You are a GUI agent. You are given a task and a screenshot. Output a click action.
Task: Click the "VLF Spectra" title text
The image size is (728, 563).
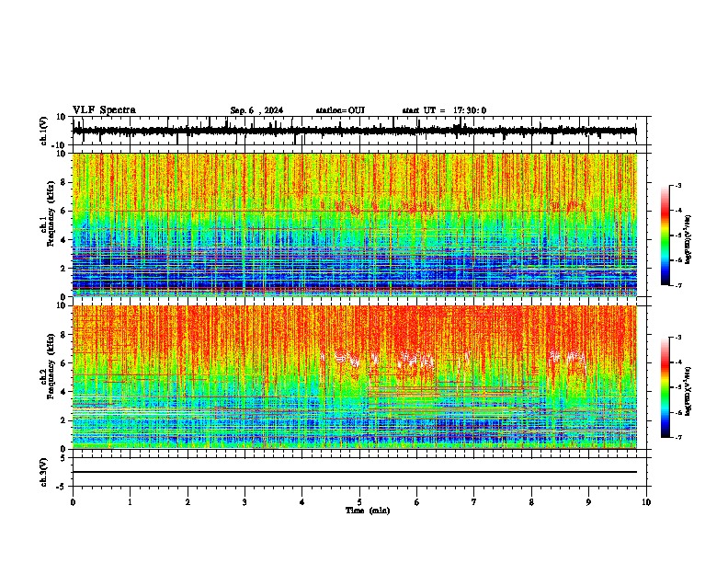pyautogui.click(x=105, y=110)
